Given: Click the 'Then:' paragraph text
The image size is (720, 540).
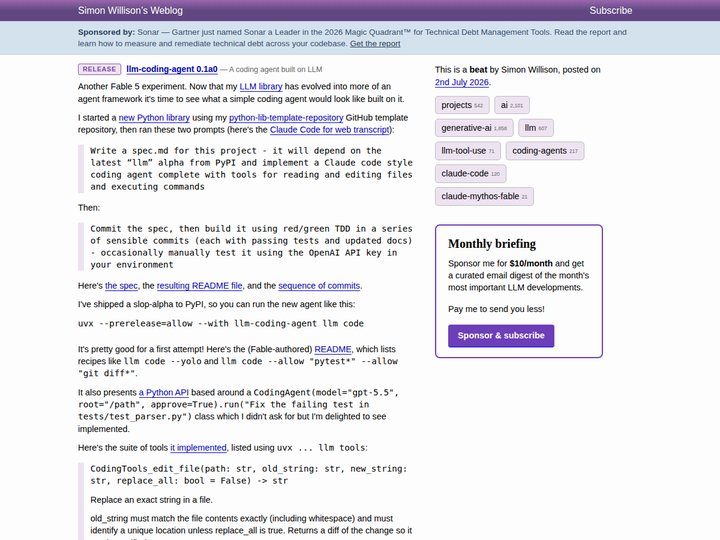Looking at the screenshot, I should pos(89,208).
